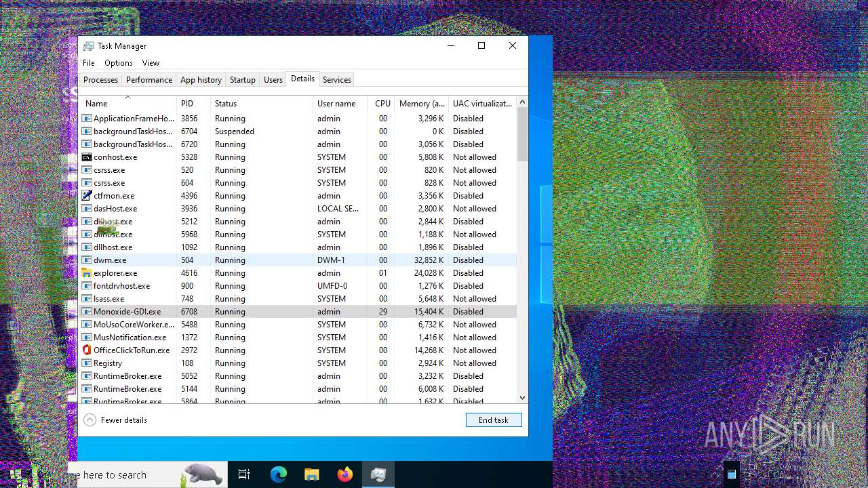Select the csrss.exe row with PID 520
Image resolution: width=868 pixels, height=488 pixels.
298,170
